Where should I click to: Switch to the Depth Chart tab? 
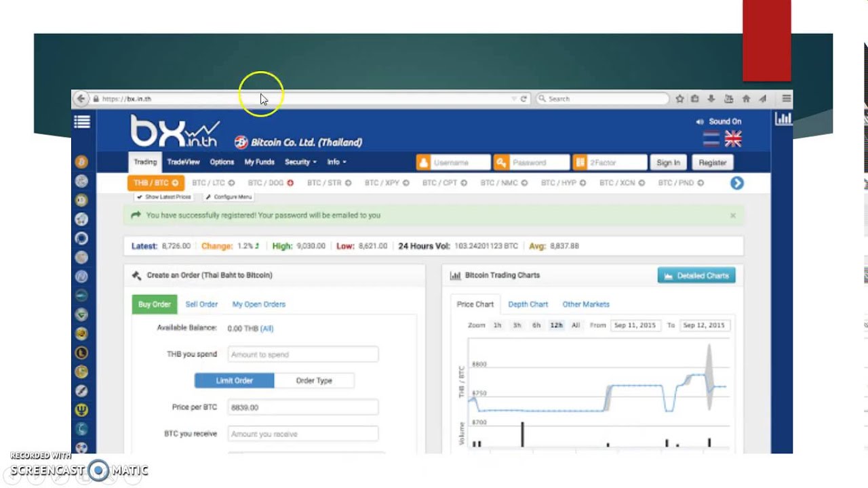click(x=528, y=304)
